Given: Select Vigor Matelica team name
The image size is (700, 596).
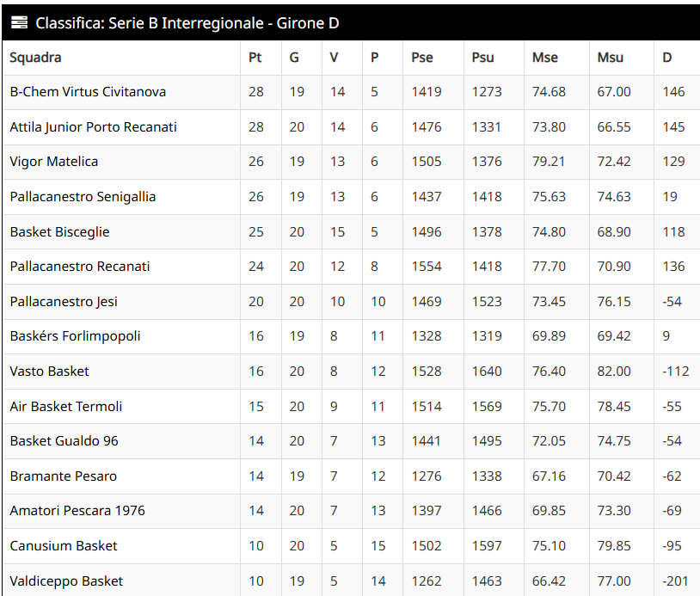Looking at the screenshot, I should click(x=54, y=162).
